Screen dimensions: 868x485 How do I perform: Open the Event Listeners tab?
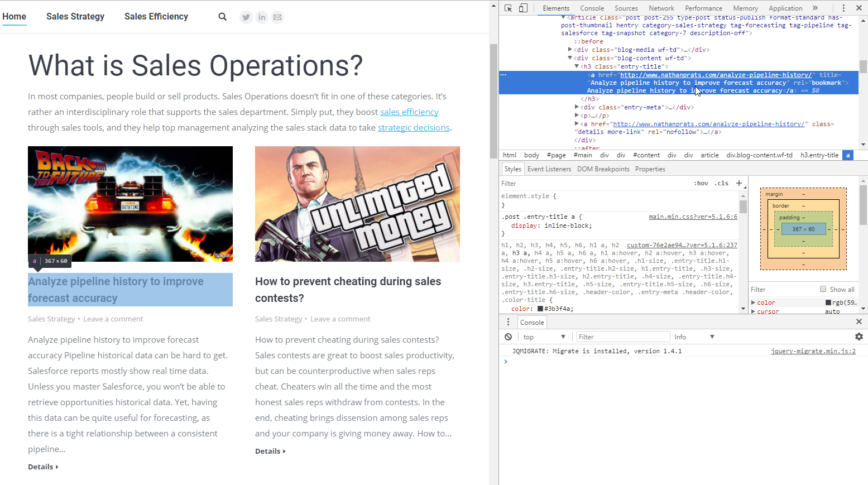coord(549,169)
